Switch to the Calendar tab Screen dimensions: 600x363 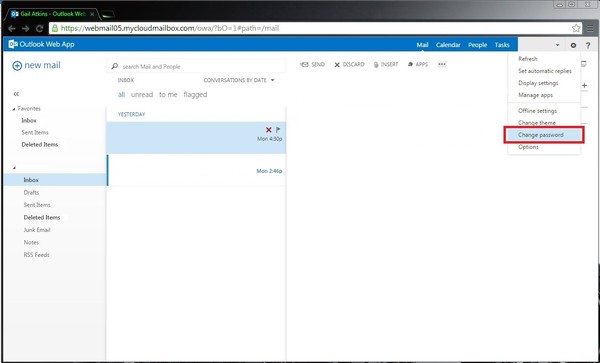(448, 45)
